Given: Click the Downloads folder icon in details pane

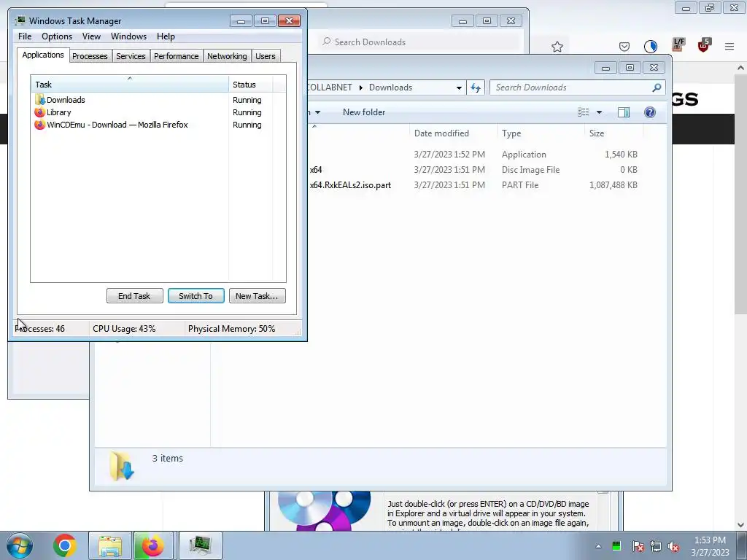Looking at the screenshot, I should tap(122, 466).
